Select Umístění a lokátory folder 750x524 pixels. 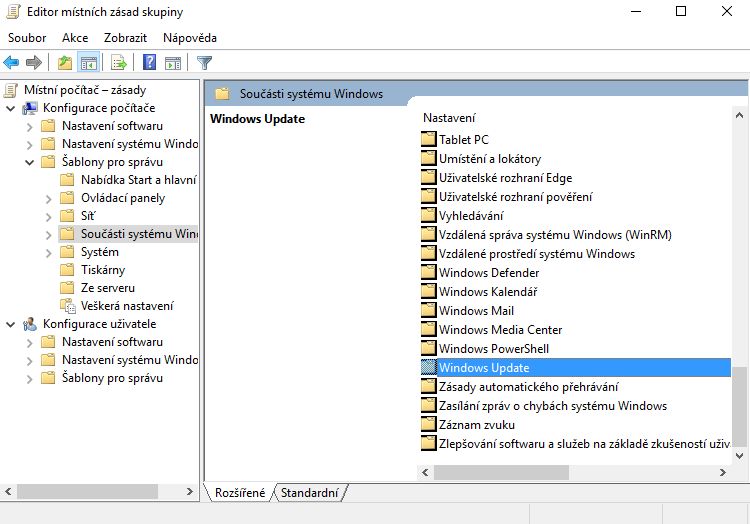tap(490, 159)
